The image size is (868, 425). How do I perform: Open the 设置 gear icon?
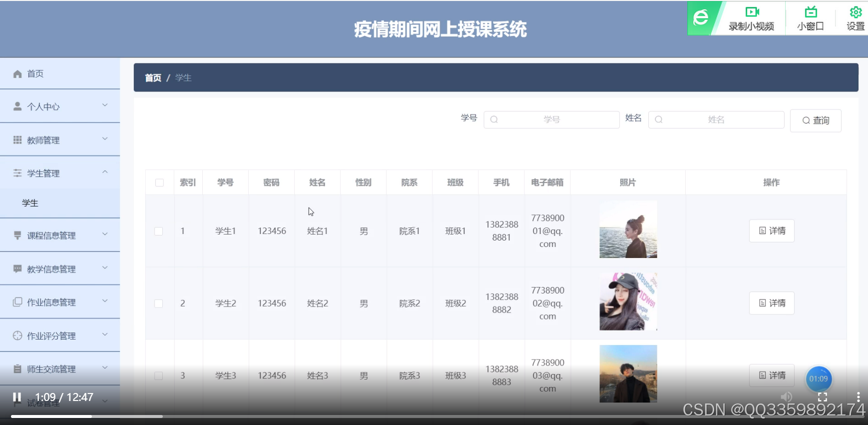[856, 12]
